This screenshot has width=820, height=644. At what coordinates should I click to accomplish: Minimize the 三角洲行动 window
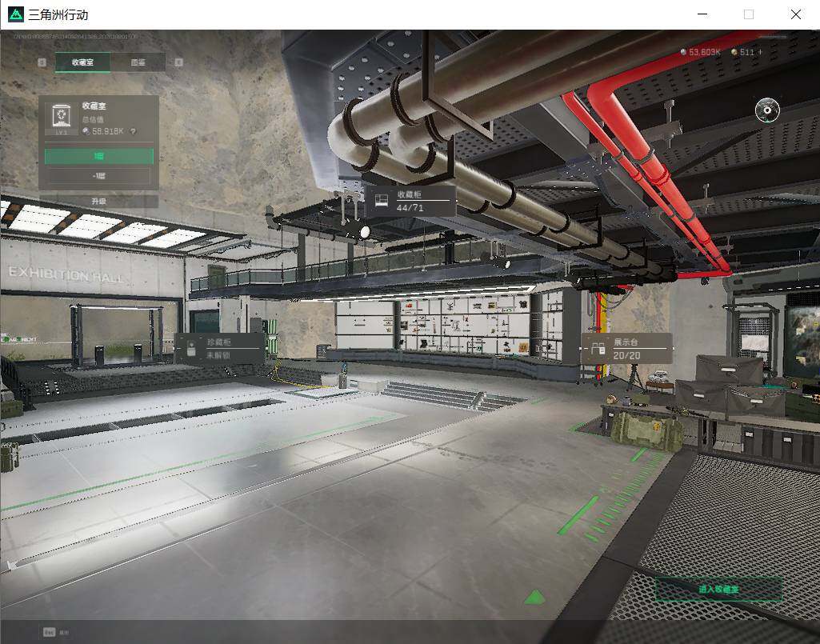coord(703,14)
